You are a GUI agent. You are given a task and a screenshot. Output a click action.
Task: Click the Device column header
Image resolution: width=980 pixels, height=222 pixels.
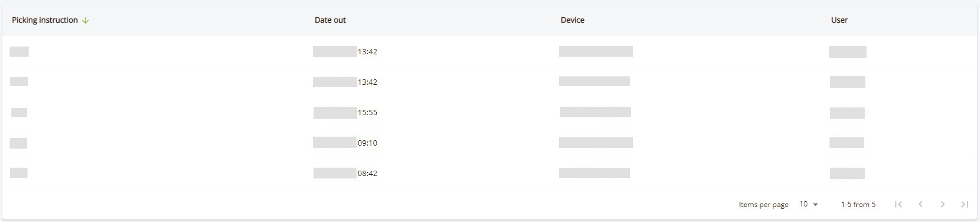(x=572, y=20)
